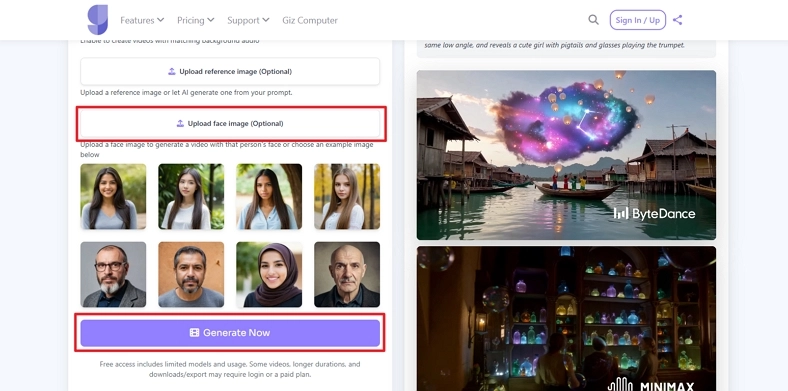Click the upload icon in Upload face image
The width and height of the screenshot is (788, 391).
tap(180, 124)
